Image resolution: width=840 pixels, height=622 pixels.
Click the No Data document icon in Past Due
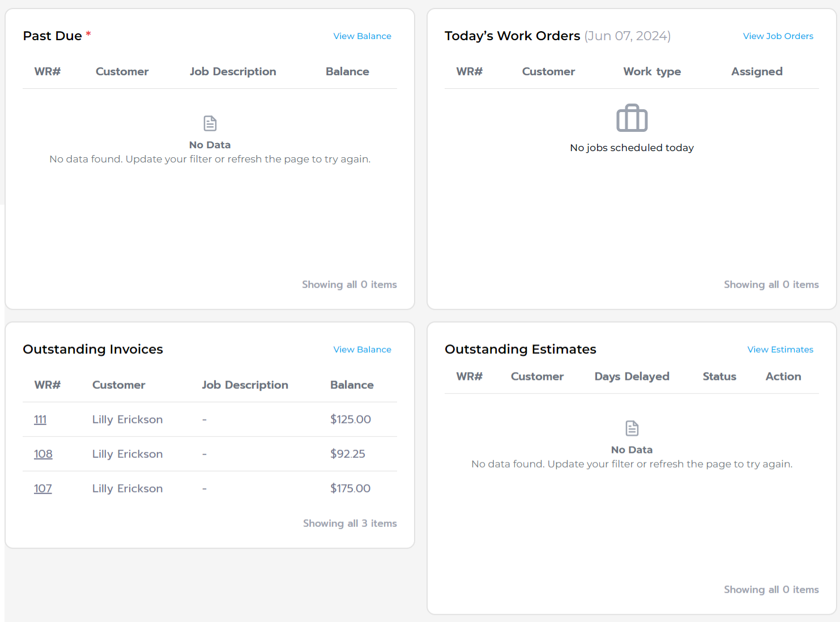pos(210,123)
